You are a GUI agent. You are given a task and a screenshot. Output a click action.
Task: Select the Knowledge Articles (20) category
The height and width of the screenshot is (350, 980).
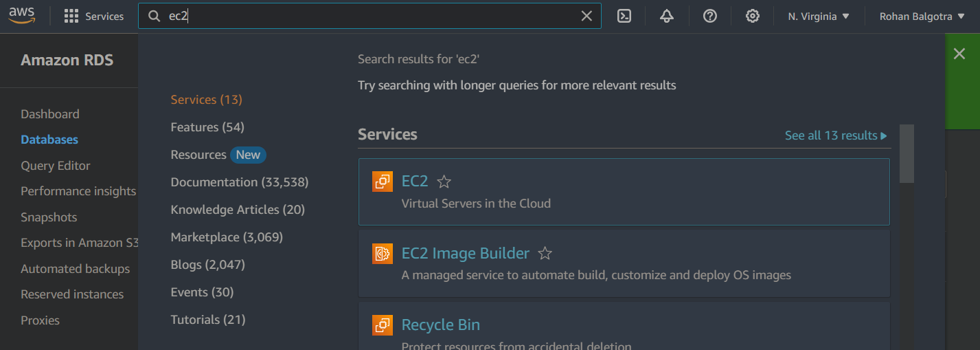[238, 210]
